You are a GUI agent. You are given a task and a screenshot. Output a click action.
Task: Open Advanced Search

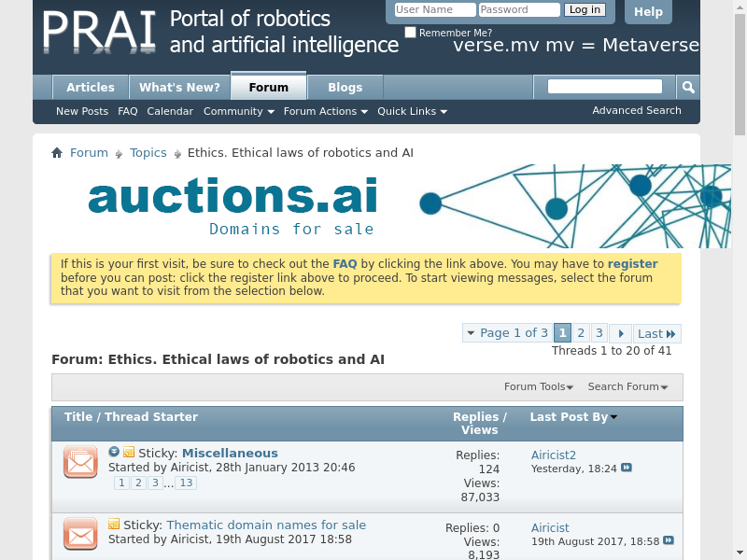637,110
